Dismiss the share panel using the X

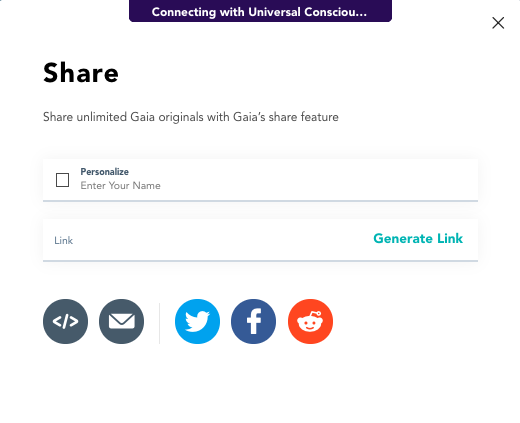pyautogui.click(x=498, y=23)
